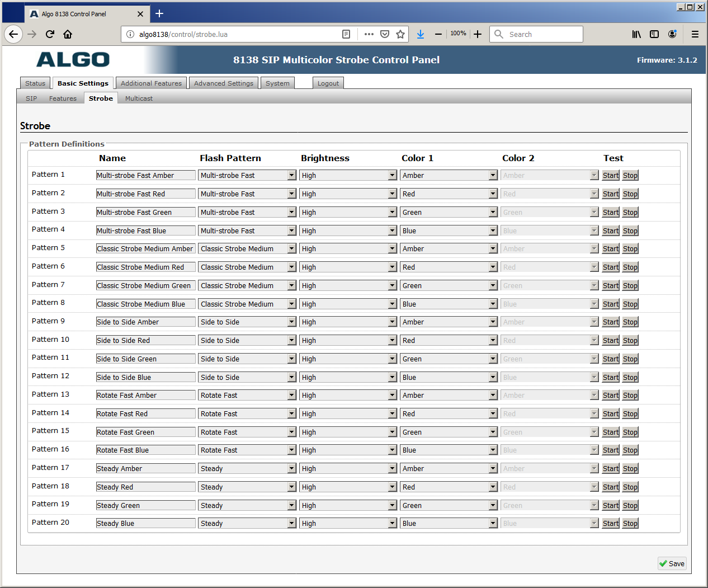Viewport: 708px width, 588px height.
Task: Open the browser downloads arrow
Action: 421,34
